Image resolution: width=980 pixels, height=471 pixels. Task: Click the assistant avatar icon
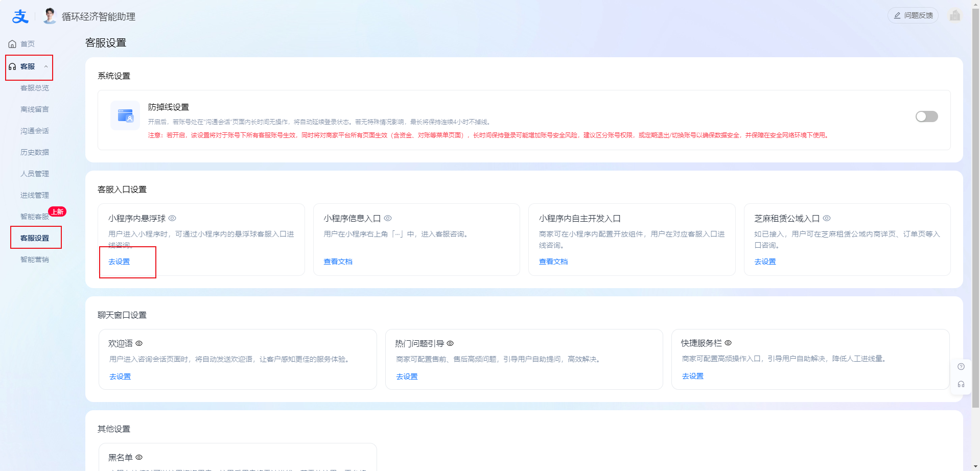pos(50,16)
